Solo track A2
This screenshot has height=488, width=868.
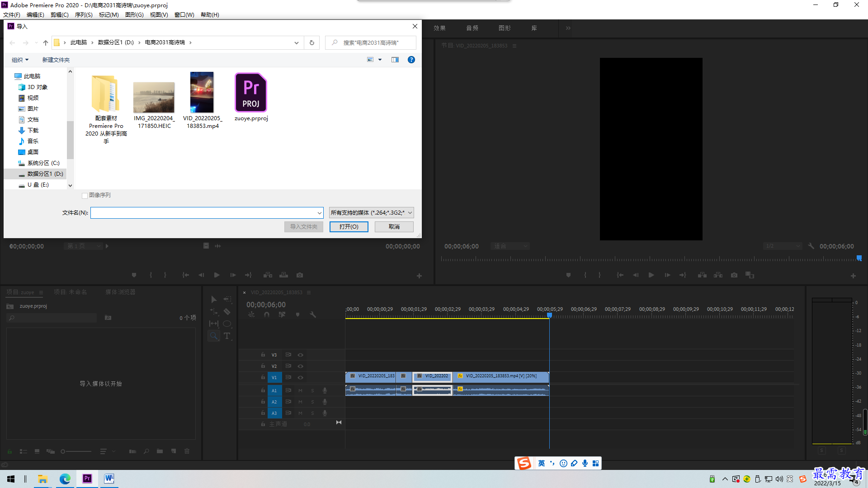pos(312,402)
